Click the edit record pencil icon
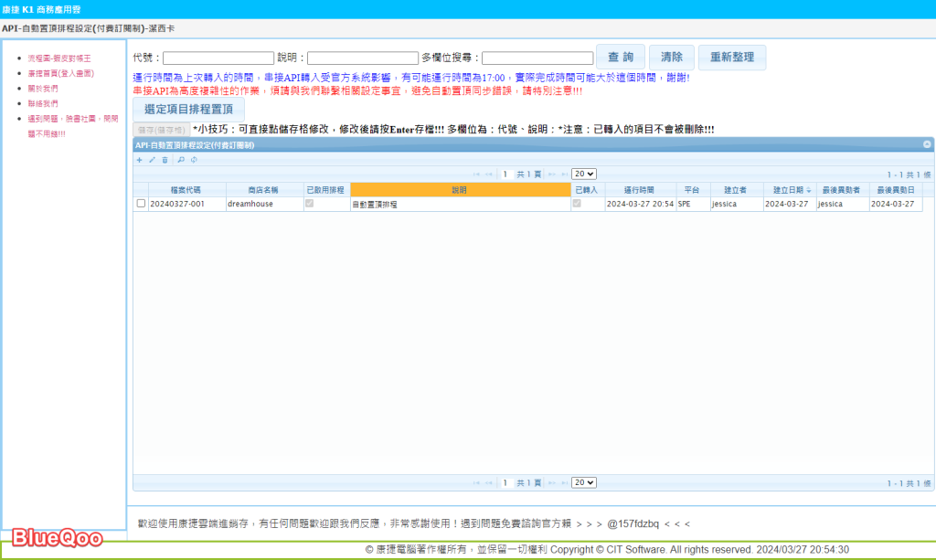Image resolution: width=936 pixels, height=560 pixels. point(153,160)
